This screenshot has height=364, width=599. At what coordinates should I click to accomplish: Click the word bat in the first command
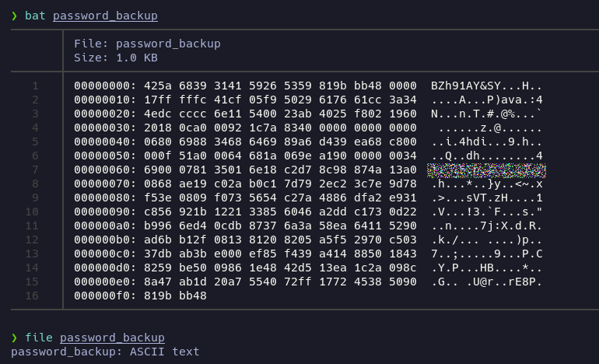tap(35, 15)
